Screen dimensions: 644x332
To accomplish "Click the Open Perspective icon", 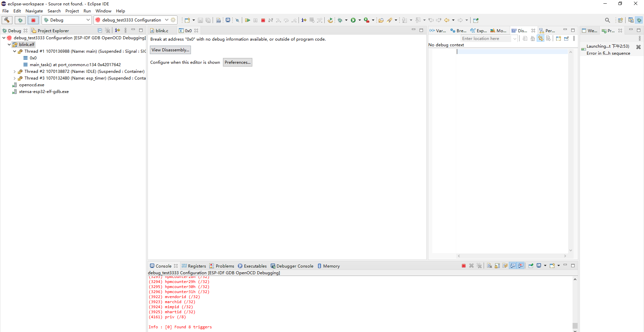I will (x=621, y=20).
